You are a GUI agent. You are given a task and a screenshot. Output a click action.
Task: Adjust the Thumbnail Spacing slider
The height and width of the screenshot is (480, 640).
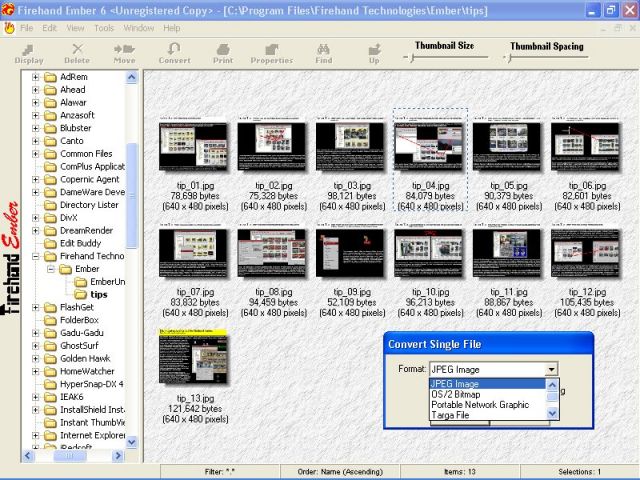[x=510, y=58]
